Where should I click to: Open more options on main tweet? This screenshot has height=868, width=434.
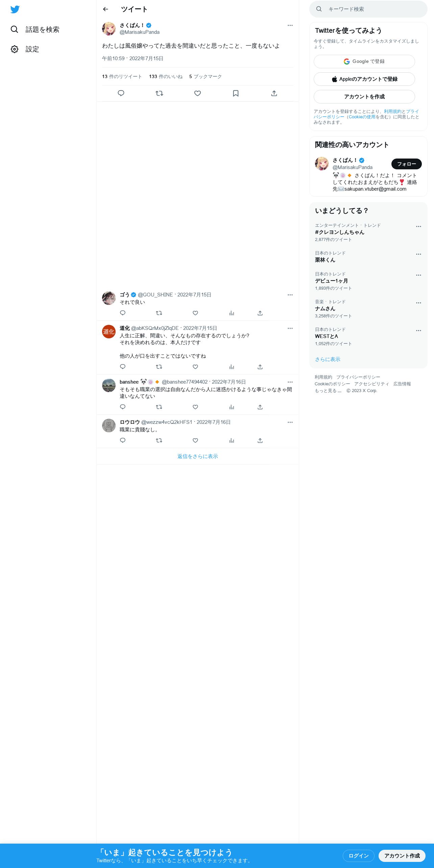coord(290,25)
